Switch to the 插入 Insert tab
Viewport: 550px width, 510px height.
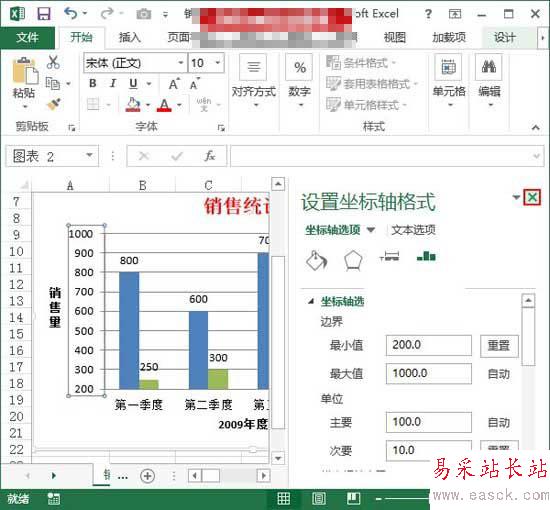click(x=130, y=37)
